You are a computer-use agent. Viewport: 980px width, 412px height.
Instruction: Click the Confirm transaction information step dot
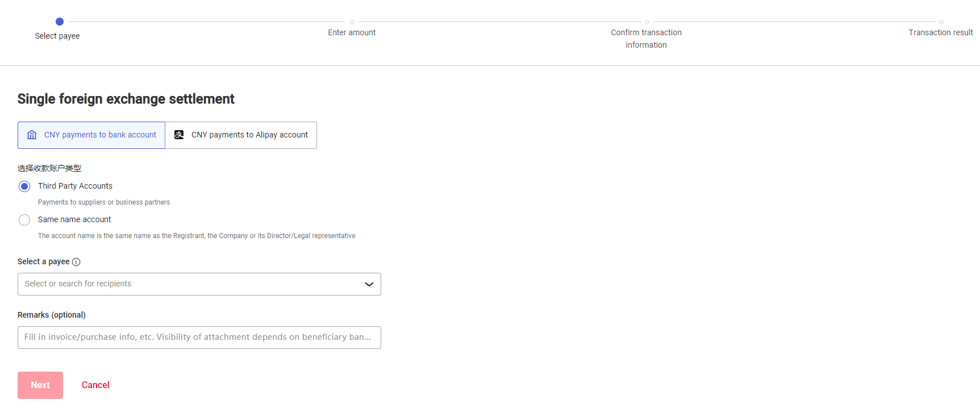(647, 22)
